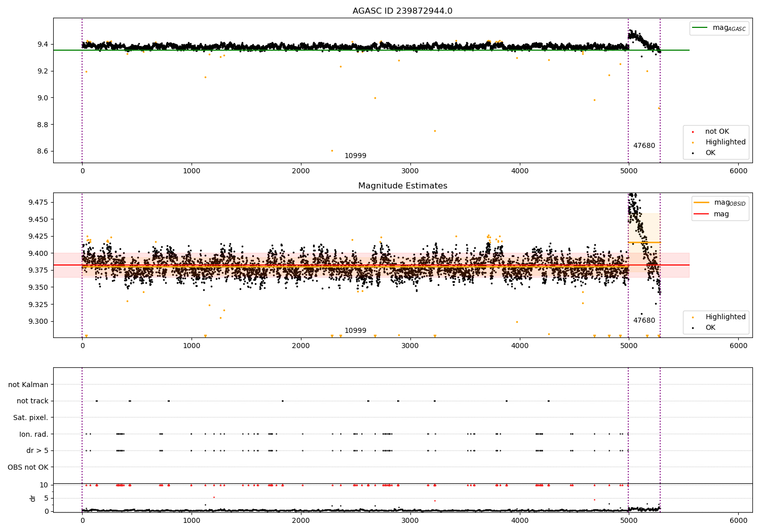Image resolution: width=760 pixels, height=532 pixels.
Task: Click the 'Ion. rad.' row label
Action: pos(34,435)
